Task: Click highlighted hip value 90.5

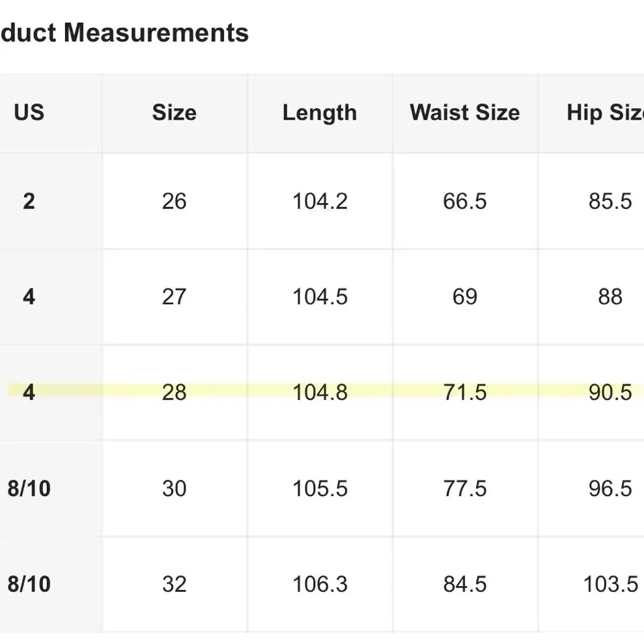Action: [x=610, y=392]
